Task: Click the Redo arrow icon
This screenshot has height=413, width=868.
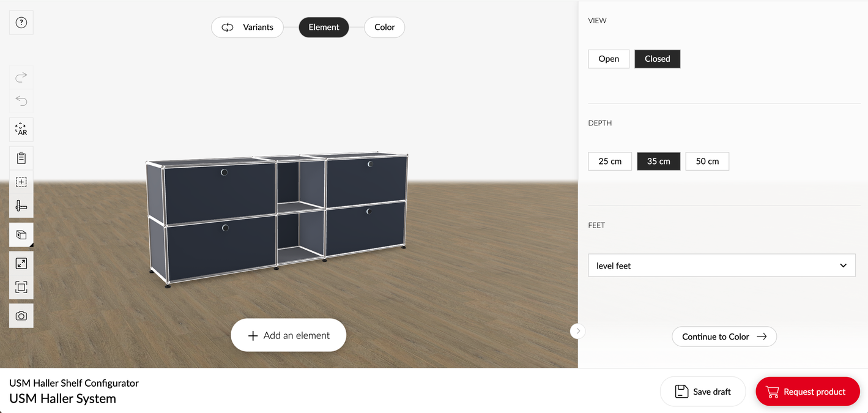Action: pyautogui.click(x=21, y=77)
